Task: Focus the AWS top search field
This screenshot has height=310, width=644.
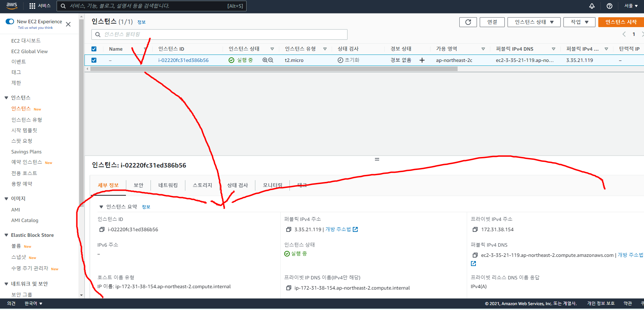Action: [x=152, y=6]
